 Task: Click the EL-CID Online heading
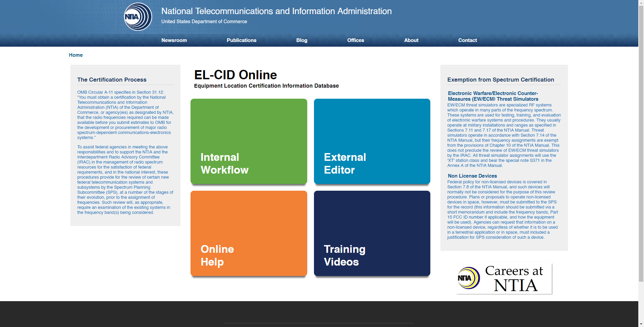(x=235, y=75)
